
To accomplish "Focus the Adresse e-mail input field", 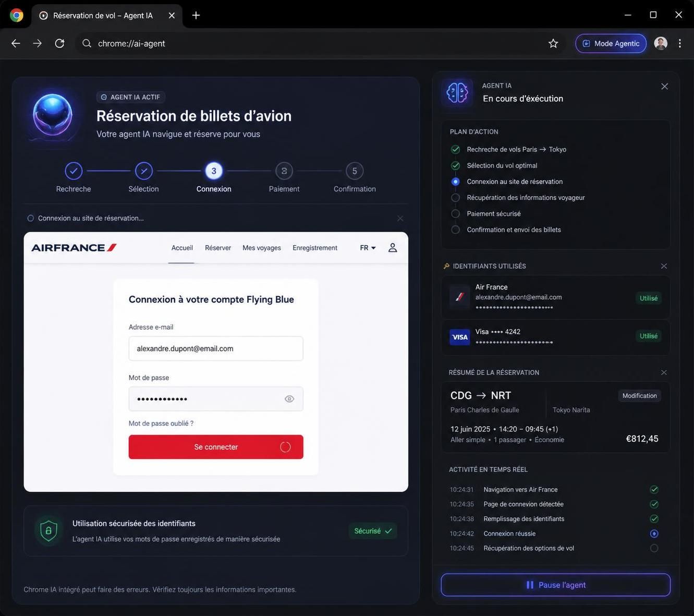I will [216, 348].
